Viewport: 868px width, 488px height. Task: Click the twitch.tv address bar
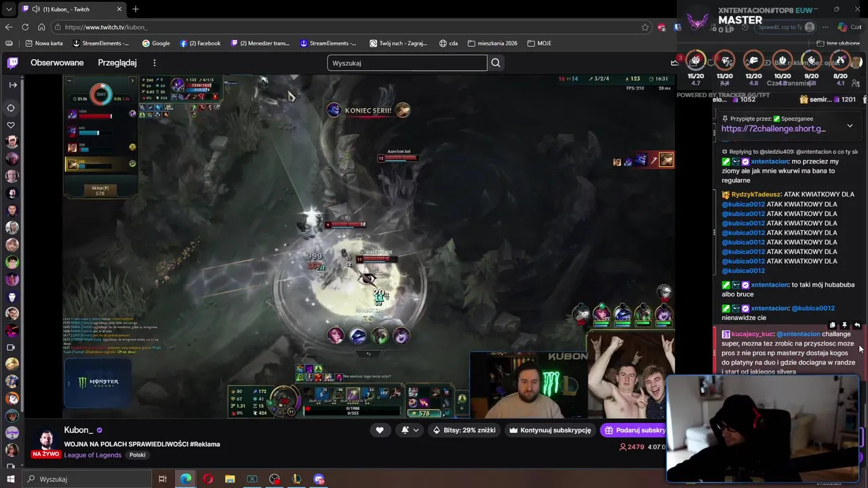click(353, 27)
